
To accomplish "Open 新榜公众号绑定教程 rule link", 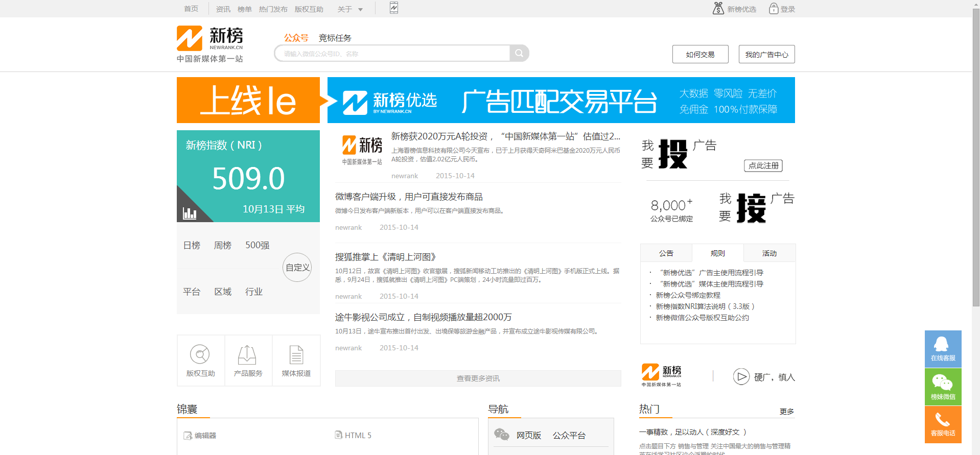I will (688, 295).
